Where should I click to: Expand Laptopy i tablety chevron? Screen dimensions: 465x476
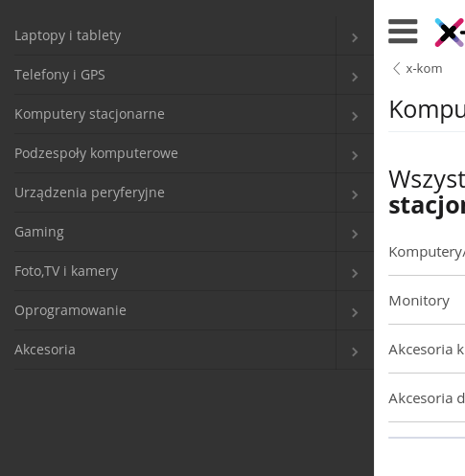[355, 37]
